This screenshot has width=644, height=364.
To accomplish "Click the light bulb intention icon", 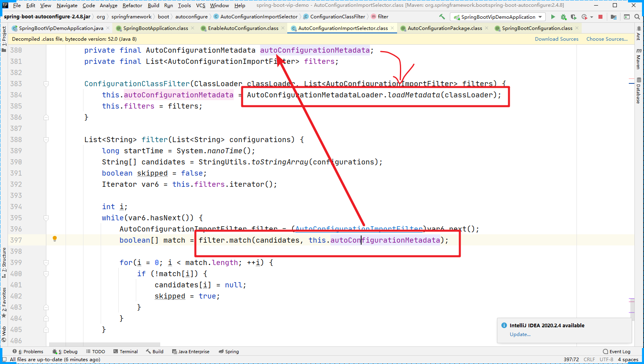I will [x=55, y=239].
